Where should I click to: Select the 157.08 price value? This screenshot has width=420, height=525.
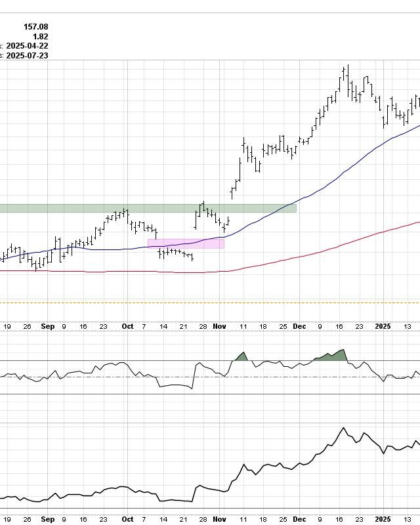point(36,27)
